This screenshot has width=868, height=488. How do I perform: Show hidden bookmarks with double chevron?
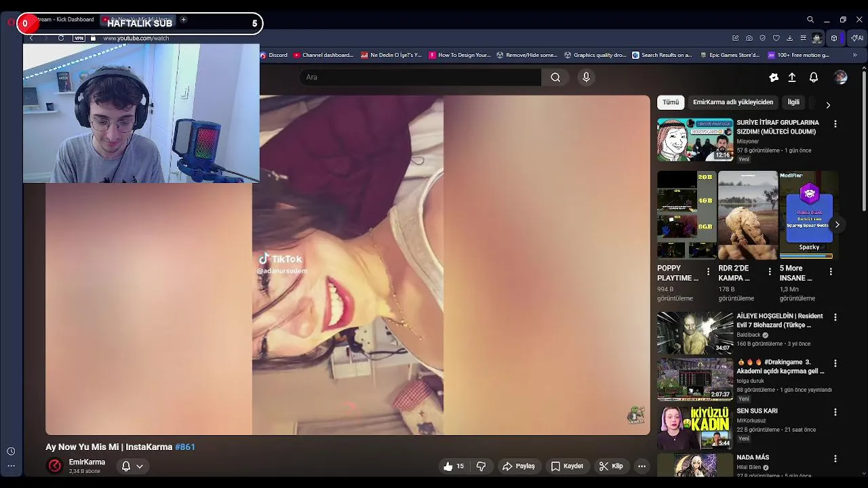854,55
